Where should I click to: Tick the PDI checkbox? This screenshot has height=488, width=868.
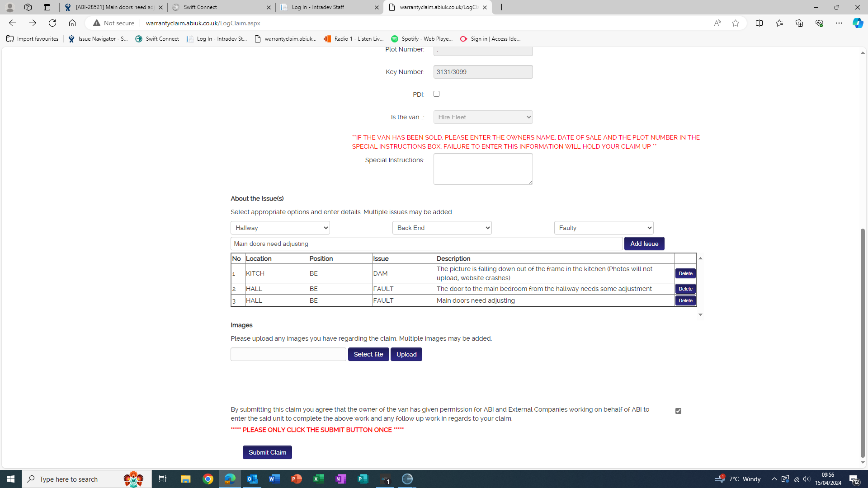pyautogui.click(x=436, y=94)
